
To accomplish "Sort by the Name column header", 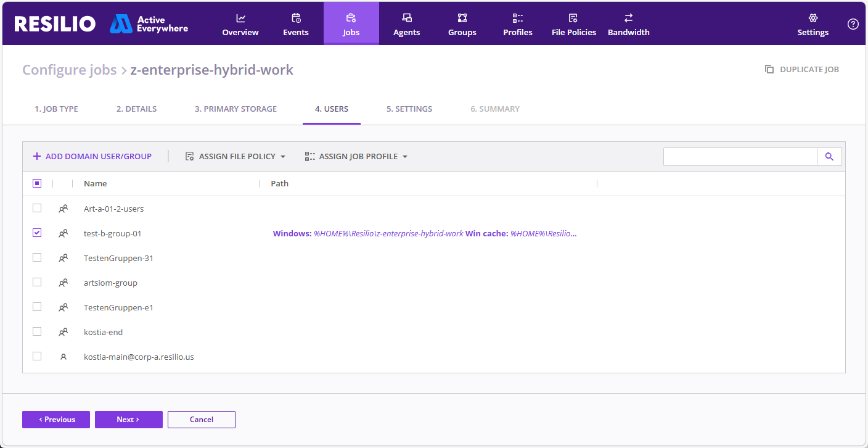I will tap(96, 184).
